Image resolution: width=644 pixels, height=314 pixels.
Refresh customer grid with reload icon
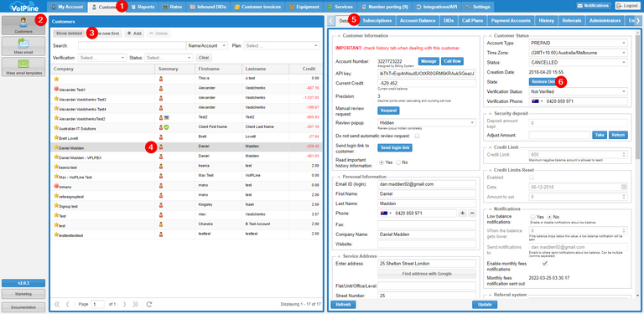[x=149, y=304]
